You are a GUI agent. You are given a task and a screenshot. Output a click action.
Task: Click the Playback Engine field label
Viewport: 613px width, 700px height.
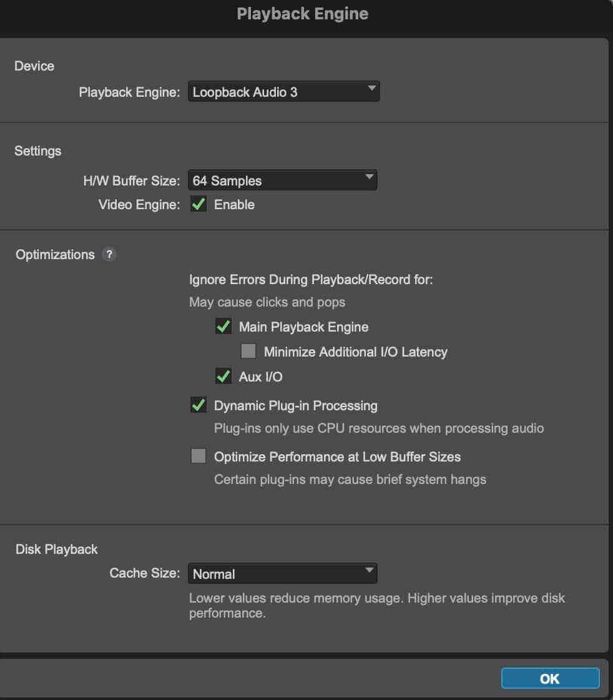click(x=129, y=92)
